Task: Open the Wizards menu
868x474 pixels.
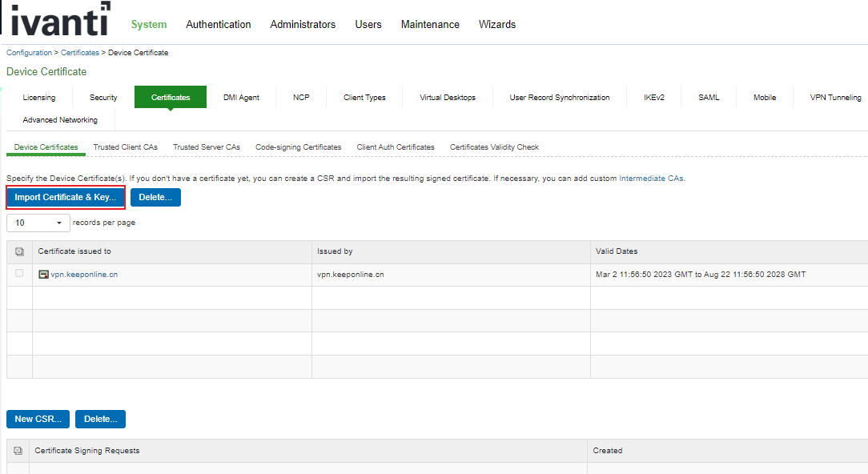Action: click(496, 24)
